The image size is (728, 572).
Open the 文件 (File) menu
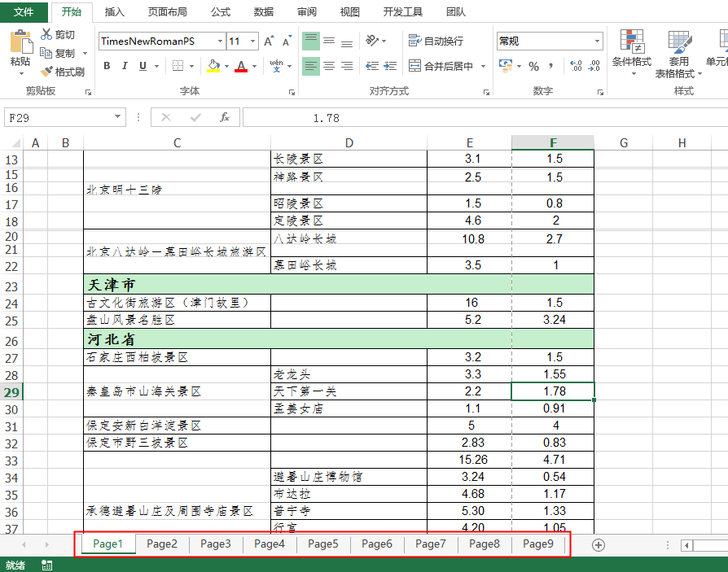[x=24, y=12]
